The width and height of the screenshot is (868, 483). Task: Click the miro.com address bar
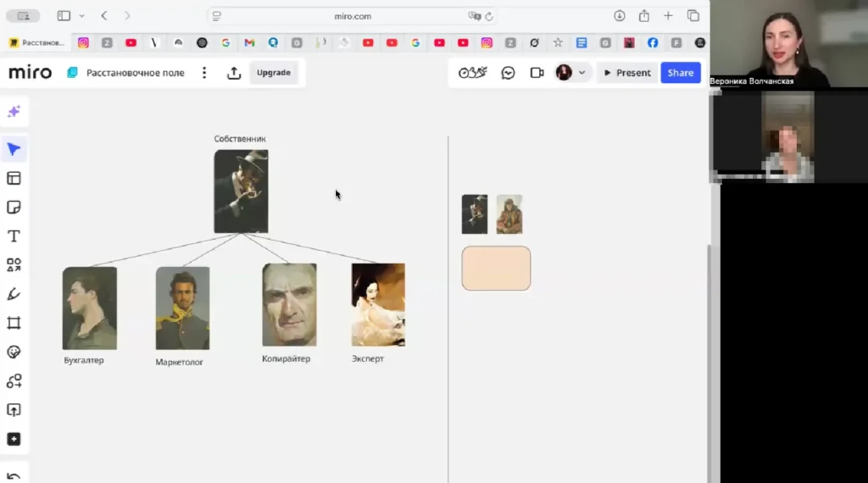pyautogui.click(x=353, y=16)
